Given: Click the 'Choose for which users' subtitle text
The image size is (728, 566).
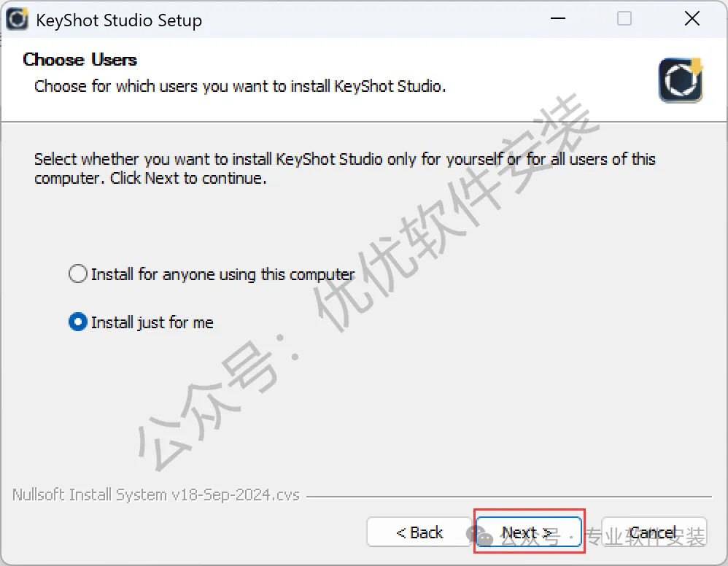Looking at the screenshot, I should click(x=240, y=86).
